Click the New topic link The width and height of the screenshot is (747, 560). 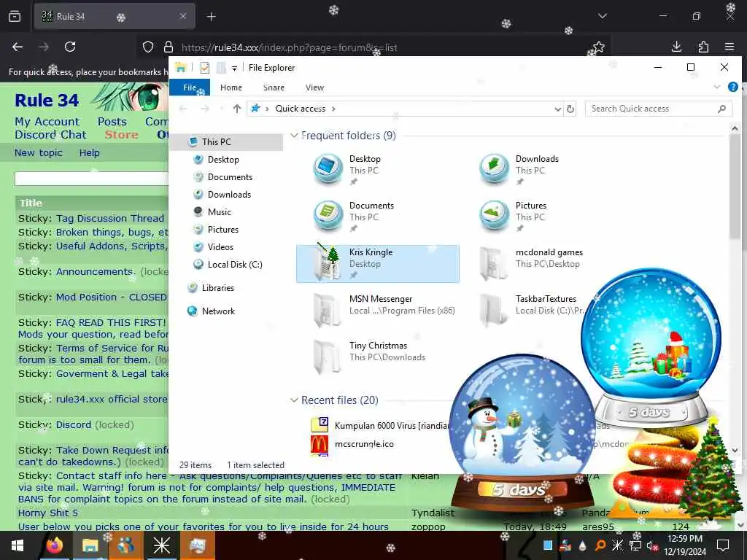point(38,153)
